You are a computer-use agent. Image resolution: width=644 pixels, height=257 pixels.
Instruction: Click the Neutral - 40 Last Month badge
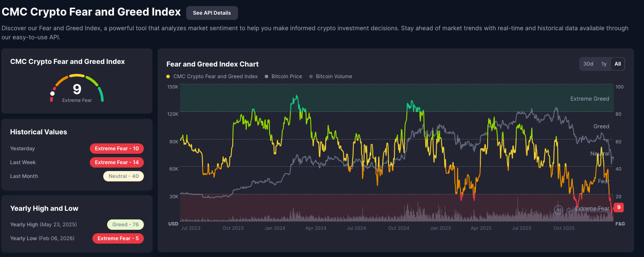pyautogui.click(x=123, y=176)
